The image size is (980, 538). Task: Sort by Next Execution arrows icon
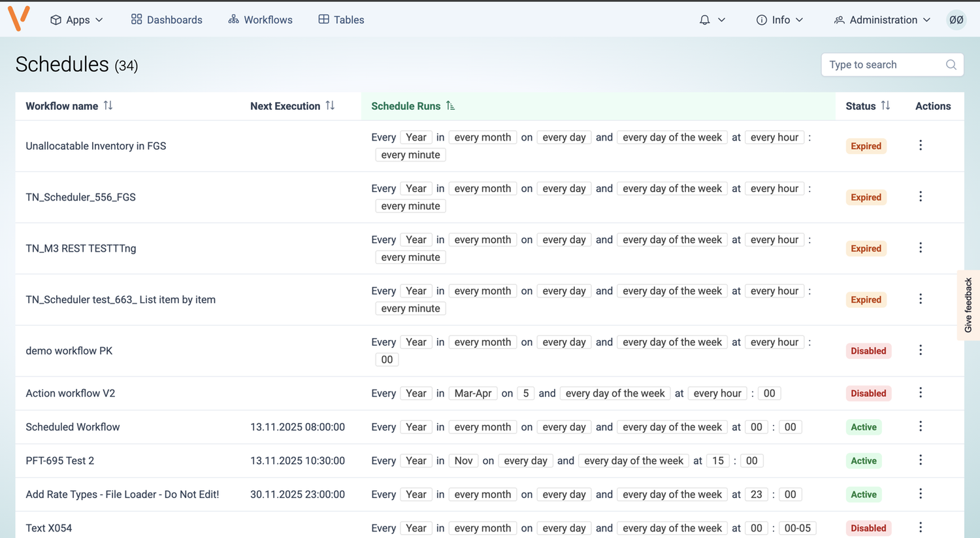(330, 105)
